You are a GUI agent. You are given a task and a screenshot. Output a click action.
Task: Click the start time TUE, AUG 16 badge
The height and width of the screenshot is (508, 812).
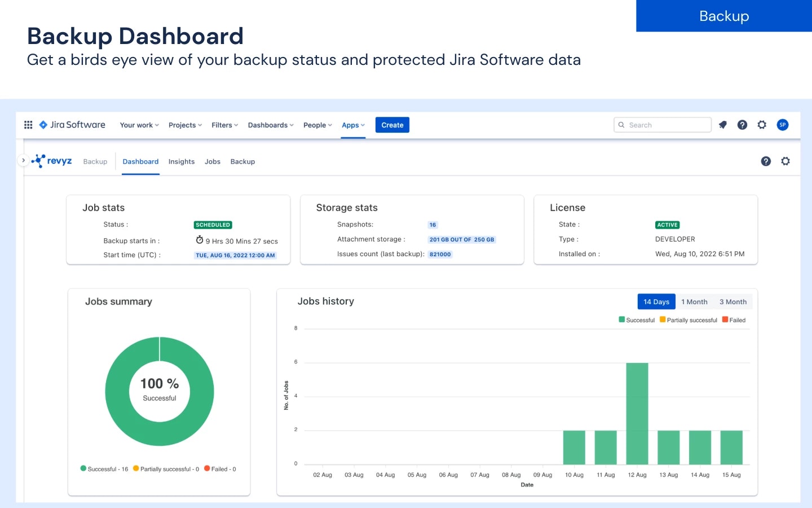[x=235, y=255]
